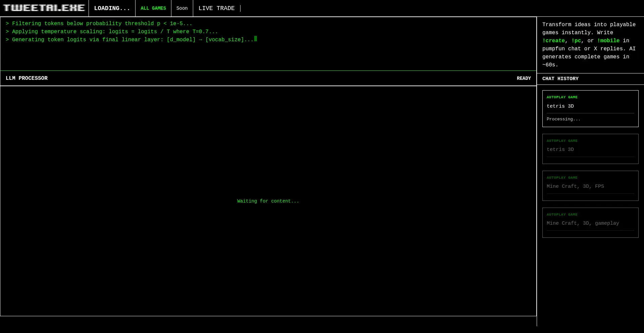
Task: Click the Processing... status text
Action: coord(563,119)
